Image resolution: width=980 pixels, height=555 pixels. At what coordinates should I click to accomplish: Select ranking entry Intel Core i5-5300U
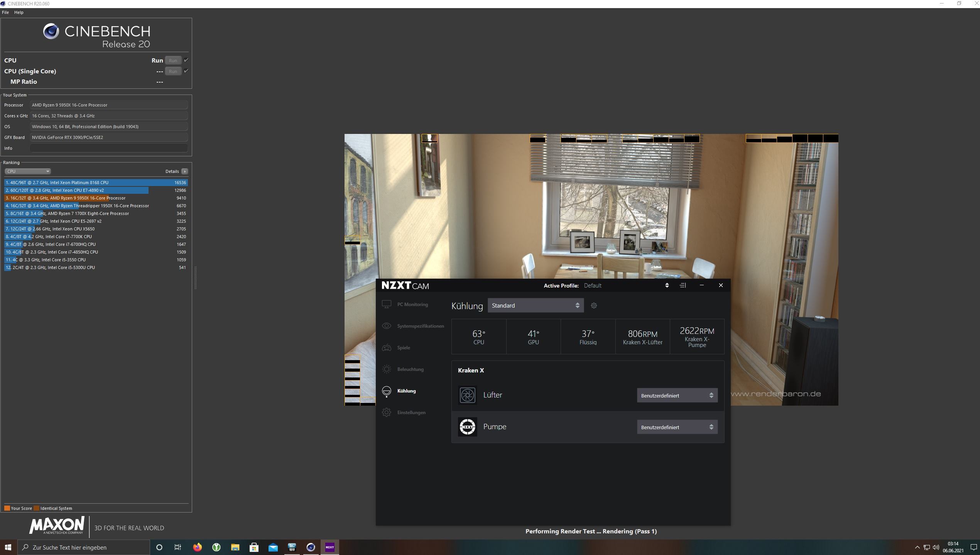tap(96, 267)
